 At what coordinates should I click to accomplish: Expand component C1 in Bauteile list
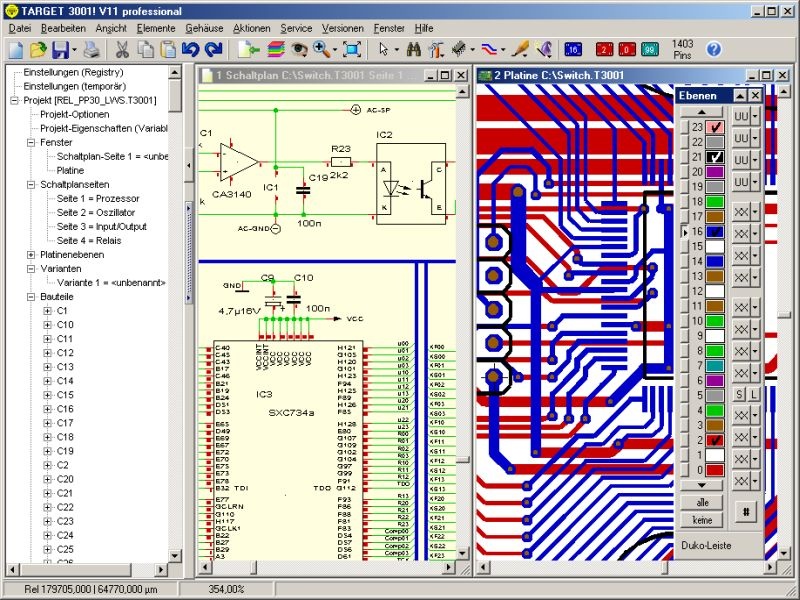47,311
